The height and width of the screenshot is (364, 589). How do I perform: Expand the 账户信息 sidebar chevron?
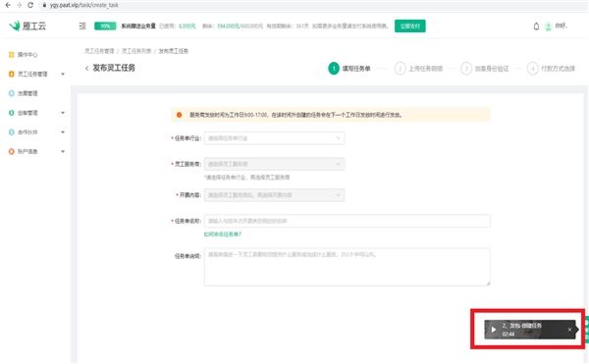tap(63, 152)
